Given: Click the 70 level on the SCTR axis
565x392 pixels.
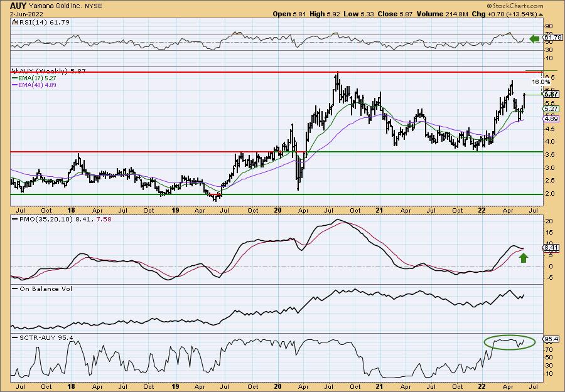Looking at the screenshot, I should [549, 349].
